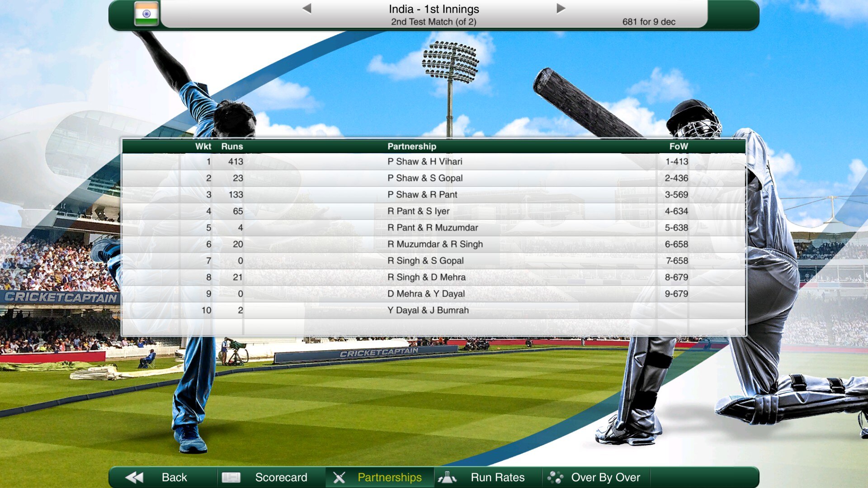This screenshot has width=868, height=488.
Task: Select the P Shaw & R Pant row
Action: [x=434, y=195]
